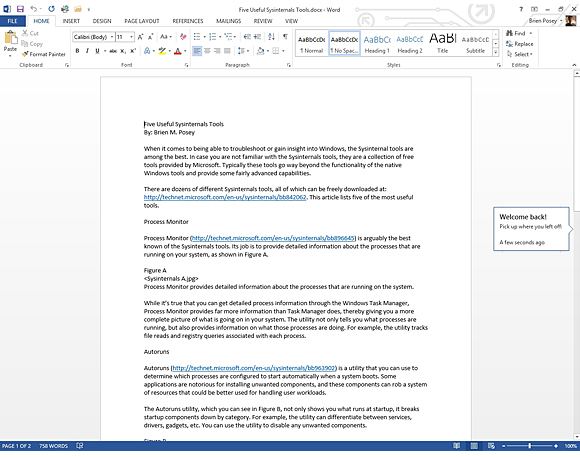The width and height of the screenshot is (580, 460).
Task: Cut the selected text
Action: click(x=30, y=33)
